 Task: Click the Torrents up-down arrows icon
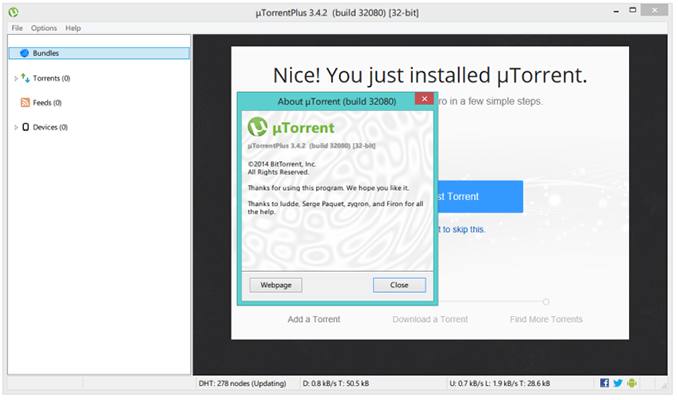pyautogui.click(x=26, y=78)
